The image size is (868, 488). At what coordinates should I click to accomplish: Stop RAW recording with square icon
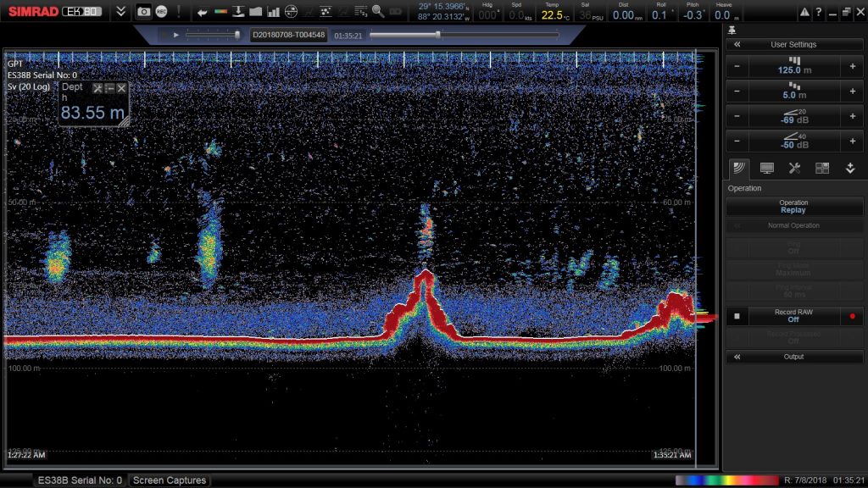(737, 316)
